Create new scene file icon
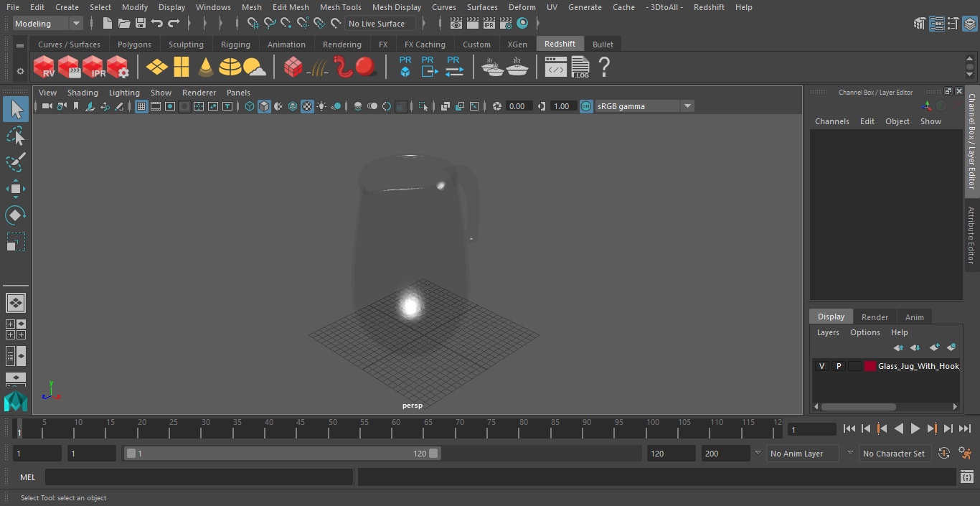The image size is (980, 506). 108,24
